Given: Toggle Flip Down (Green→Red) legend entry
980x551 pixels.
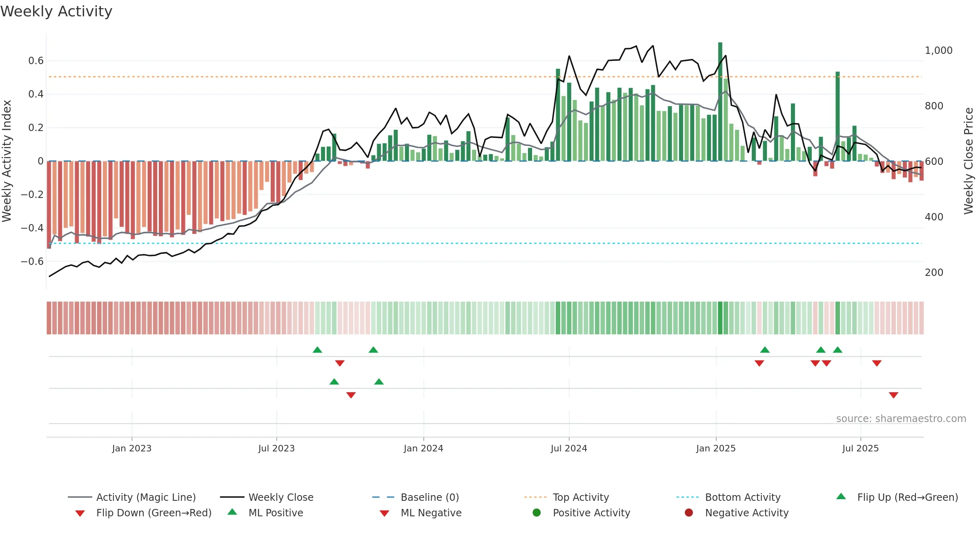Looking at the screenshot, I should click(x=143, y=513).
